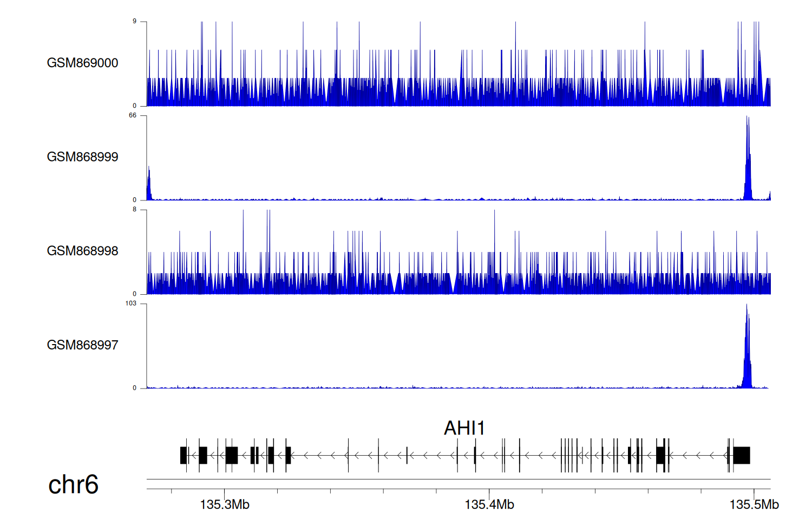Click the 135.3Mb axis position label
The width and height of the screenshot is (812, 531).
tap(225, 505)
